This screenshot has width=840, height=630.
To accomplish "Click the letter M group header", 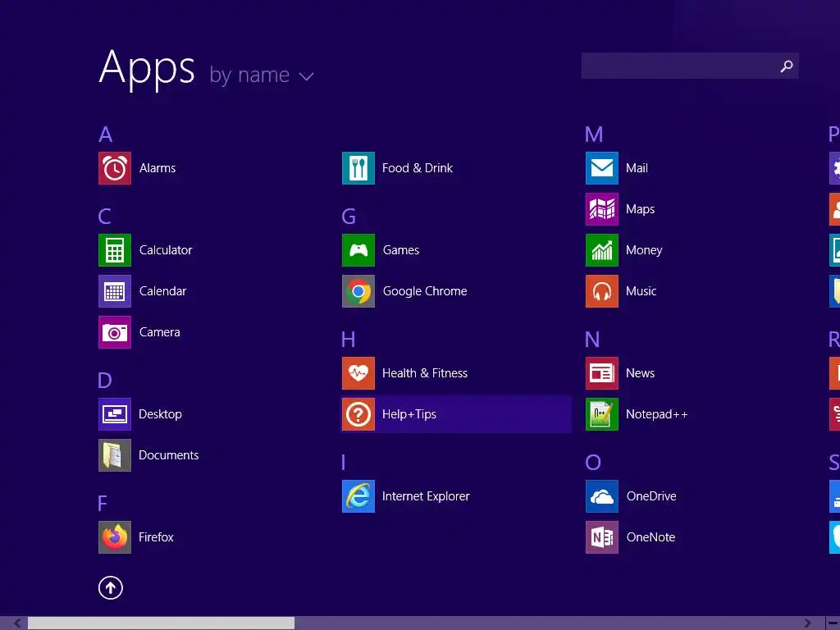I will coord(594,134).
